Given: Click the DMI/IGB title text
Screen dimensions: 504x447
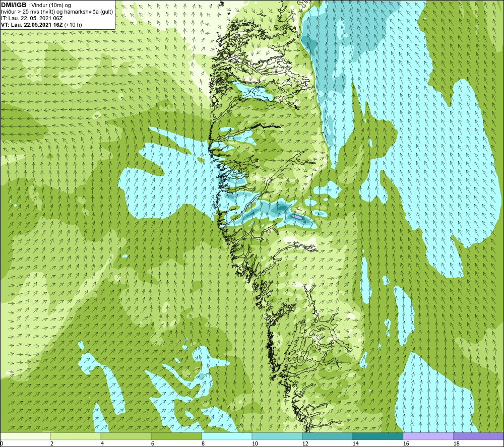Looking at the screenshot, I should click(14, 5).
